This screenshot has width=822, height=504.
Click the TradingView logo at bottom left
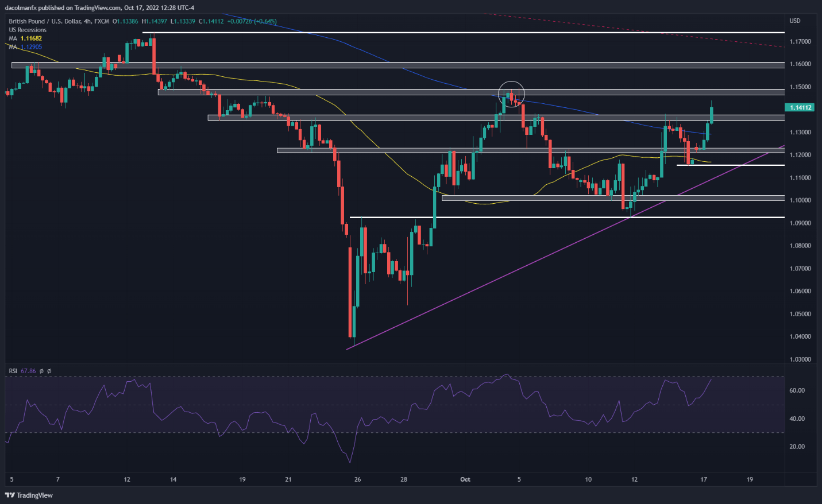point(29,495)
